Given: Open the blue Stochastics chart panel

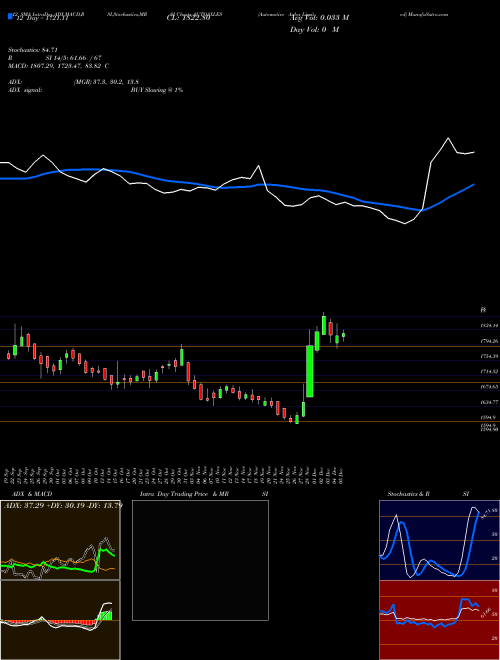Looking at the screenshot, I should [x=439, y=540].
